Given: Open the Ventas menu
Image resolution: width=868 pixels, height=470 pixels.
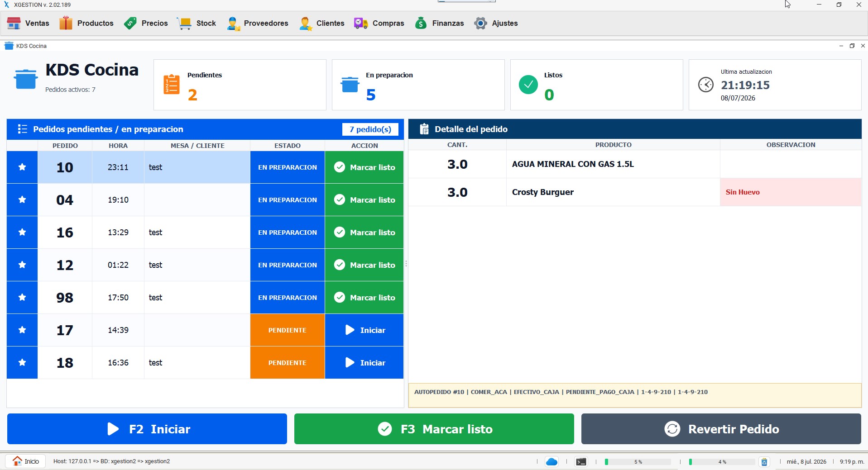Looking at the screenshot, I should [x=28, y=23].
